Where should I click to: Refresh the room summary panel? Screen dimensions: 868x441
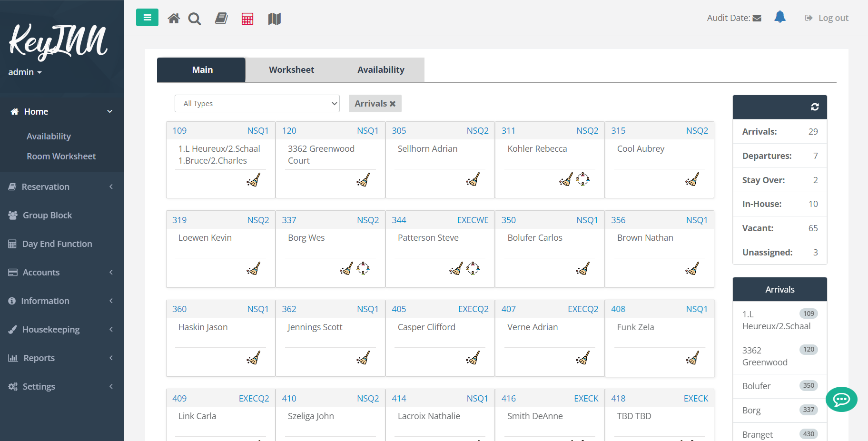coord(815,107)
